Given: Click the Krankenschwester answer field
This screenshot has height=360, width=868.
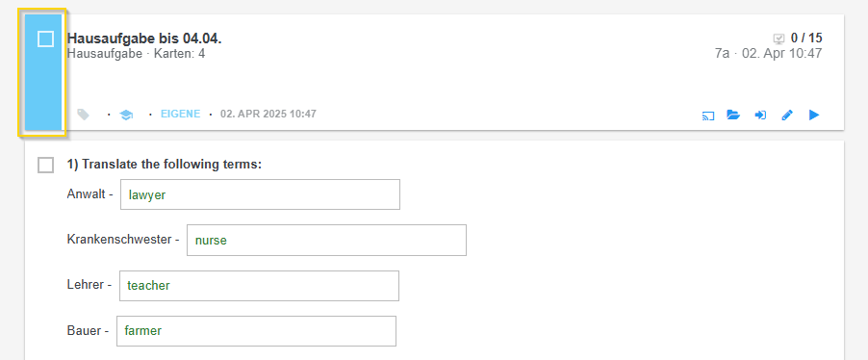Looking at the screenshot, I should 326,241.
